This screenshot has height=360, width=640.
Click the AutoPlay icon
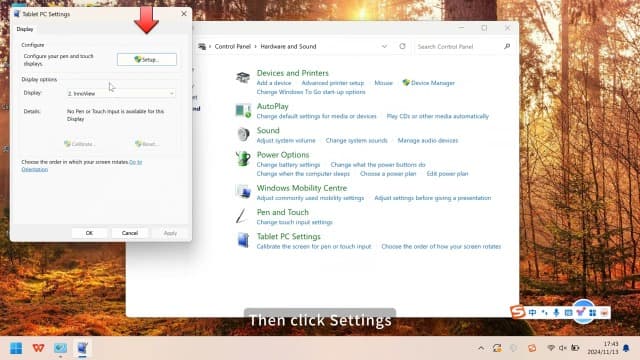pyautogui.click(x=243, y=110)
